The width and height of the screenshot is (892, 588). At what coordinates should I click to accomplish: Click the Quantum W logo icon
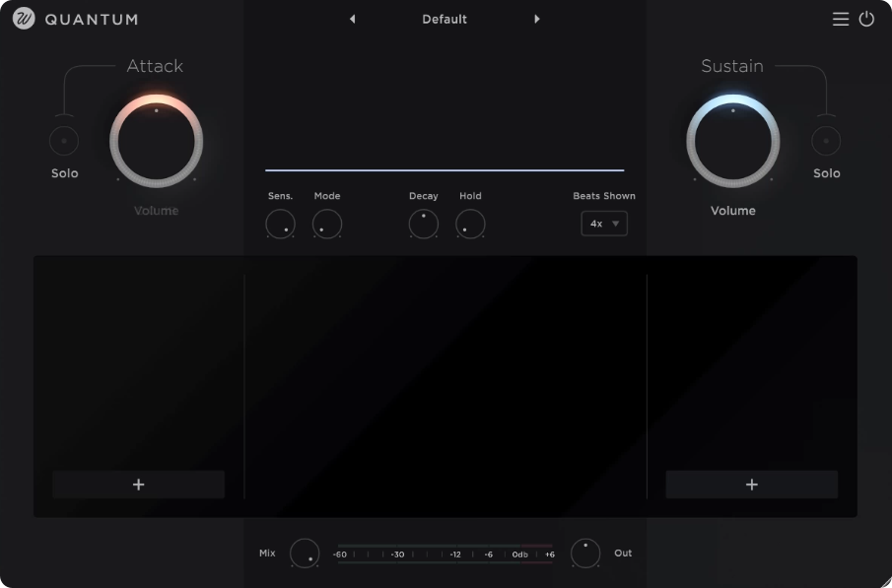(24, 19)
